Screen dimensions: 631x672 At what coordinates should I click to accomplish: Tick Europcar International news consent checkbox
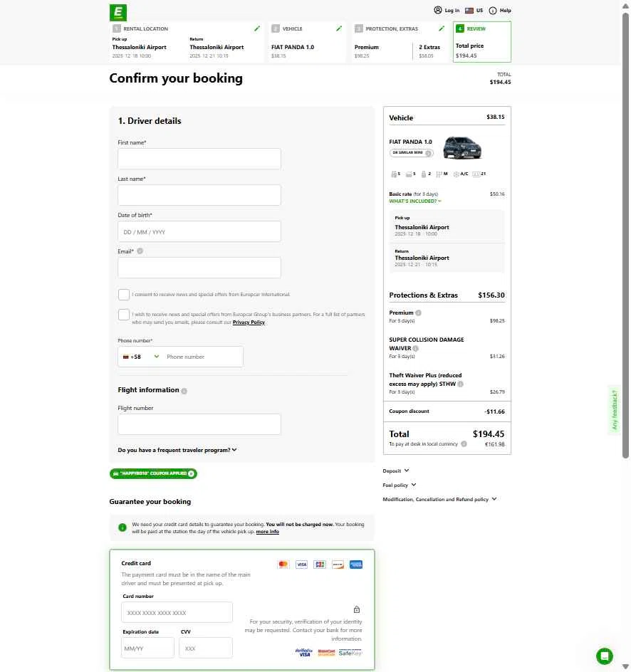click(x=124, y=295)
